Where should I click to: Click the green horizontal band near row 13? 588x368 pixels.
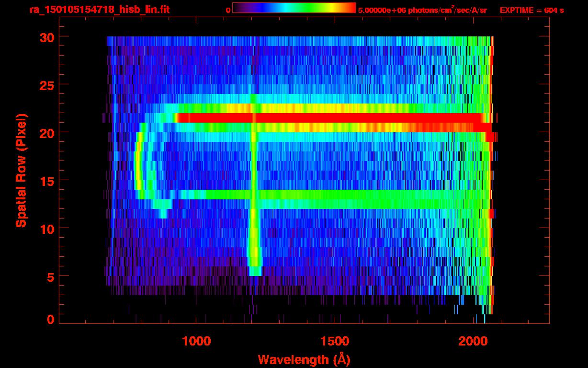(x=335, y=195)
